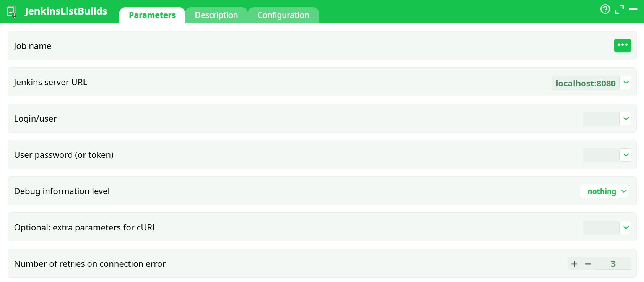The height and width of the screenshot is (282, 644).
Task: Open the Configuration tab
Action: [283, 15]
